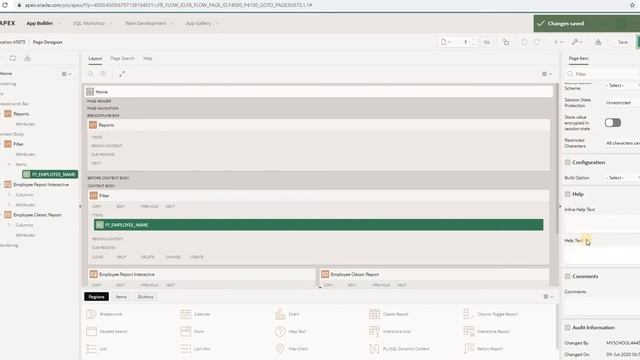This screenshot has height=360, width=640.
Task: Click the Go button next to the page number
Action: 487,42
